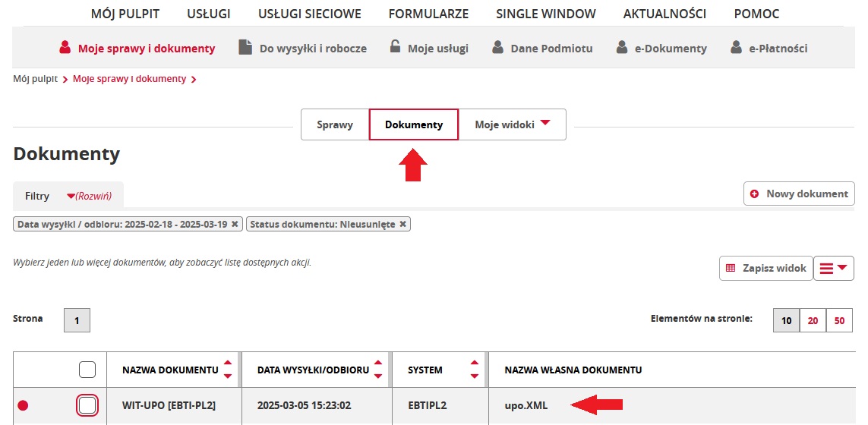Image resolution: width=868 pixels, height=425 pixels.
Task: Switch to the Sprawy tab
Action: [335, 124]
